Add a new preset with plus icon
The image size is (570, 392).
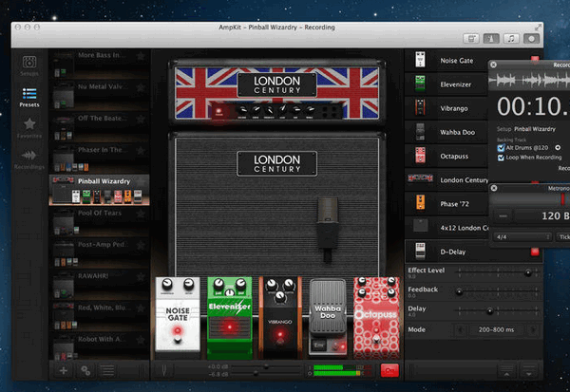click(x=64, y=370)
